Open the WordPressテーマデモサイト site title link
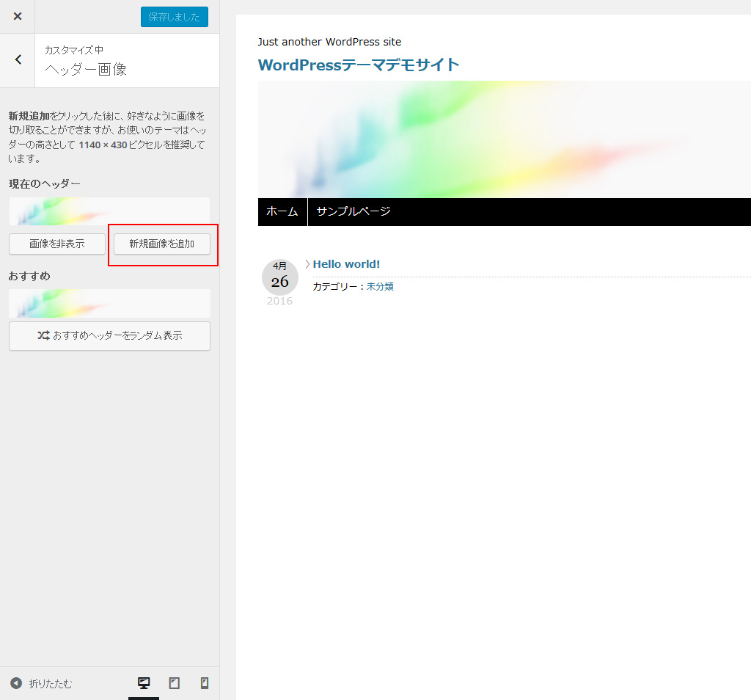The width and height of the screenshot is (751, 700). pyautogui.click(x=359, y=65)
